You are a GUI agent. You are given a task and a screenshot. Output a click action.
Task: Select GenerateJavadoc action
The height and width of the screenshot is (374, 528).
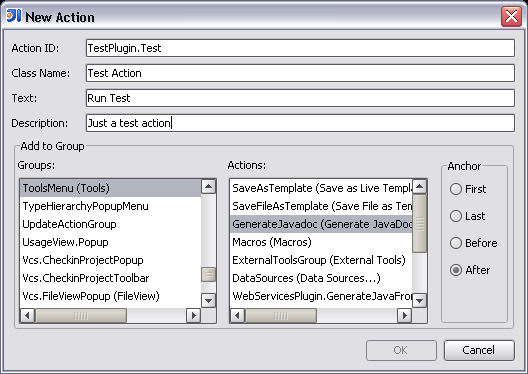click(321, 224)
